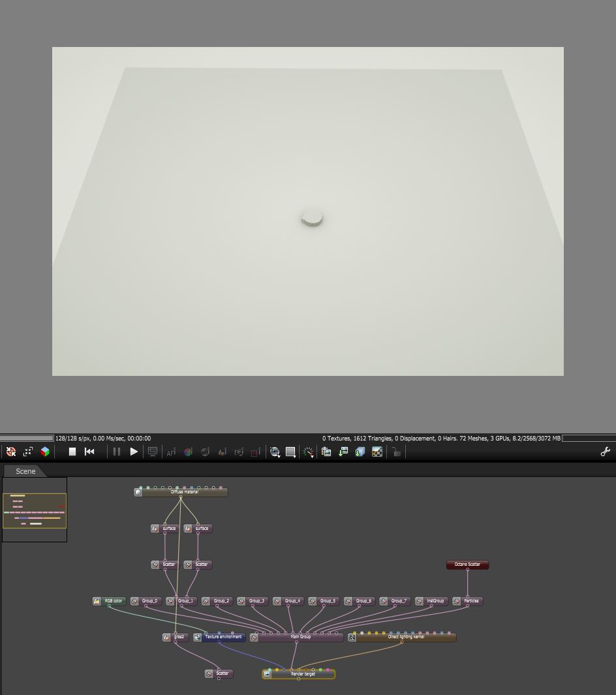
Task: Select the right surface node
Action: tap(198, 529)
